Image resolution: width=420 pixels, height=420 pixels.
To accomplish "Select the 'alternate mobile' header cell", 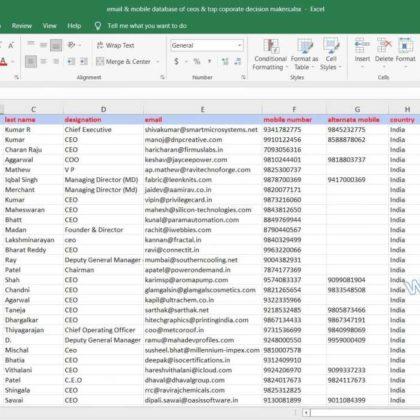I will click(357, 120).
